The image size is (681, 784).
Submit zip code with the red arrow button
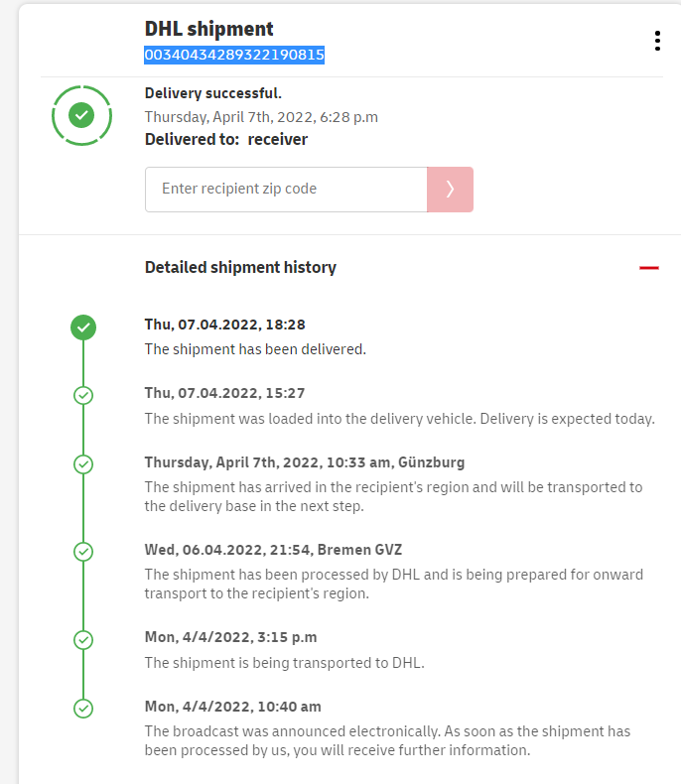(x=450, y=189)
